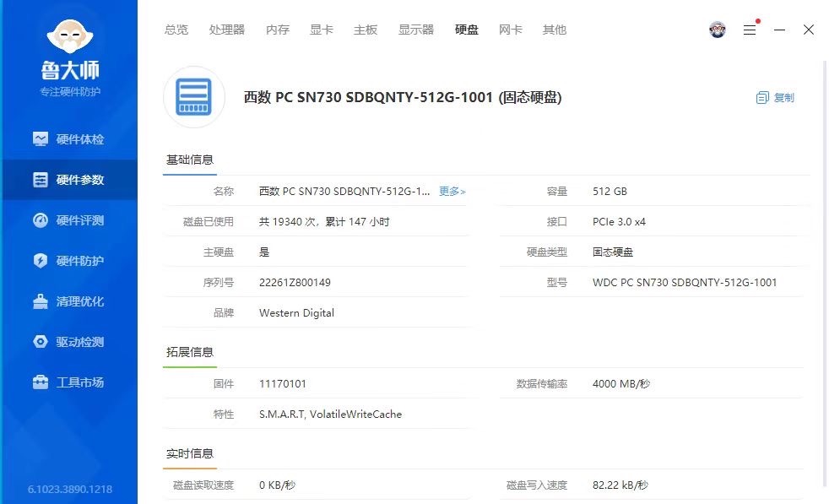
Task: Click the capacity value 512 GB
Action: 610,192
